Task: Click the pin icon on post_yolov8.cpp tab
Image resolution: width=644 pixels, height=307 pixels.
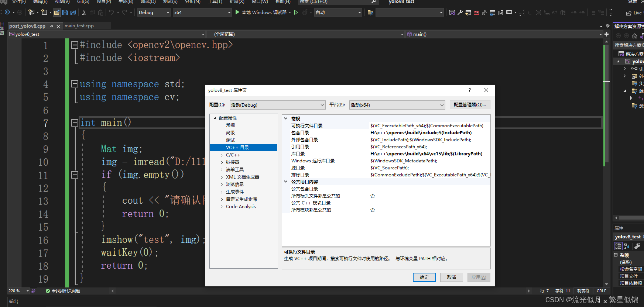Action: (x=51, y=26)
